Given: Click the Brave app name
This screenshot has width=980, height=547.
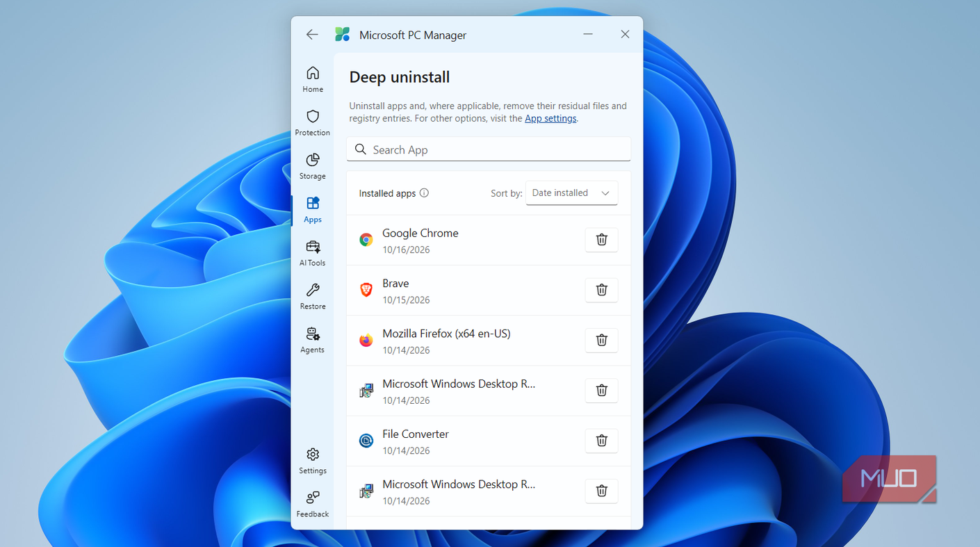Looking at the screenshot, I should click(395, 284).
